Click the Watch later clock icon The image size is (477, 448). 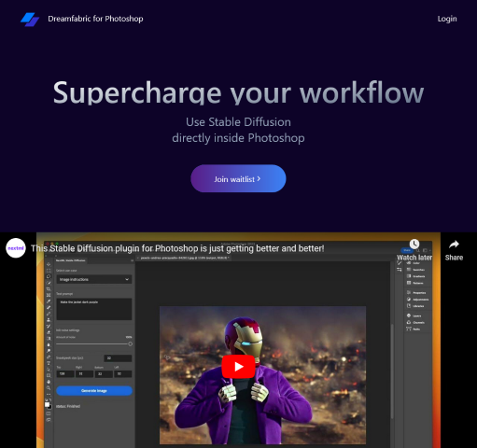point(414,245)
